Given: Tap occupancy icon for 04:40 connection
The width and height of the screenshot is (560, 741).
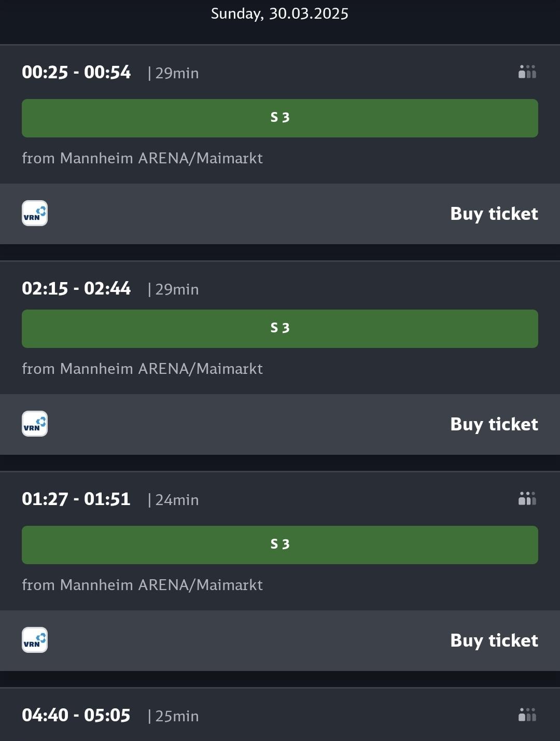Looking at the screenshot, I should pyautogui.click(x=527, y=715).
